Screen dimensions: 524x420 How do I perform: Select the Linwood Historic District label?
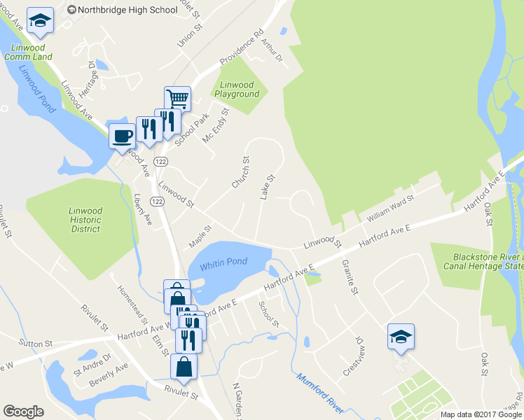point(85,220)
